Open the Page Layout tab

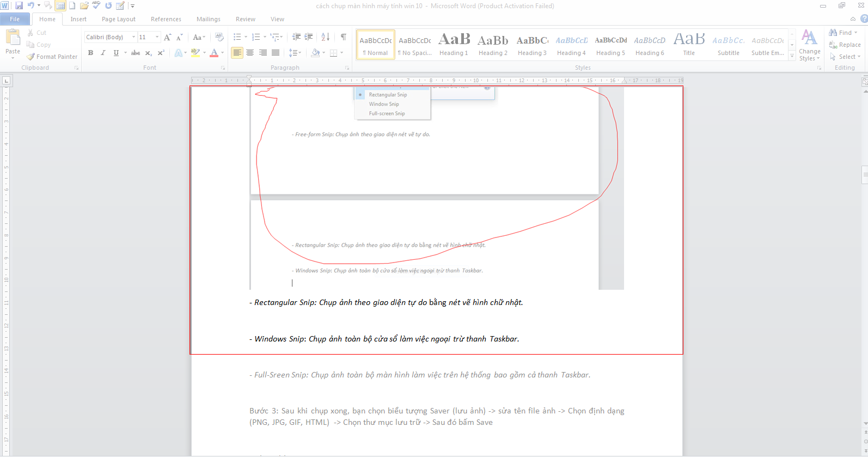tap(118, 19)
